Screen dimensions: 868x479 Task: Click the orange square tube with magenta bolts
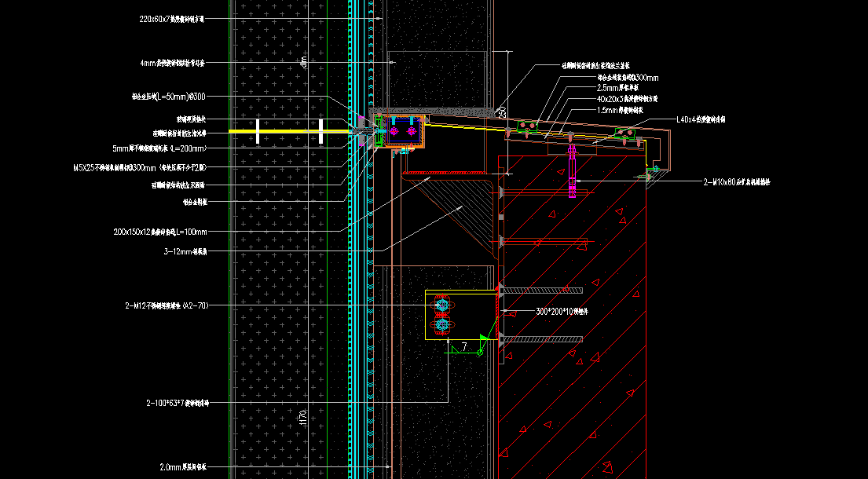click(x=405, y=130)
